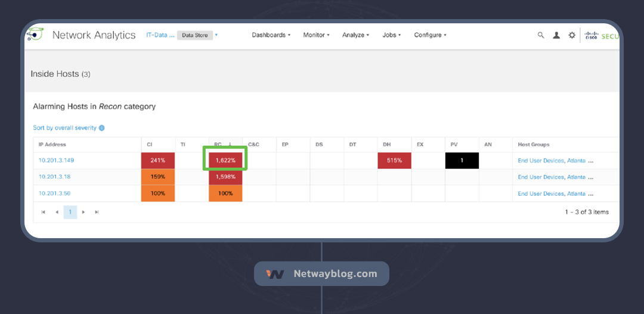Open the settings gear icon
This screenshot has height=314, width=644.
[x=572, y=35]
